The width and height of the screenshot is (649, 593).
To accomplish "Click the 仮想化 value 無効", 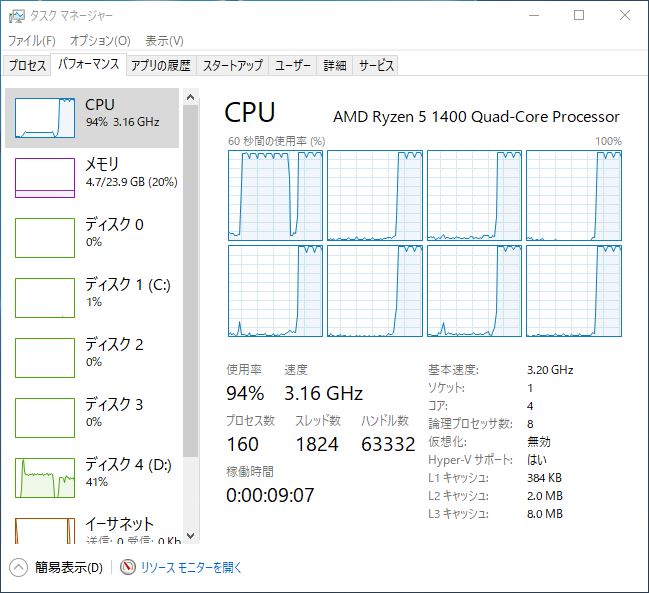I will (x=538, y=442).
